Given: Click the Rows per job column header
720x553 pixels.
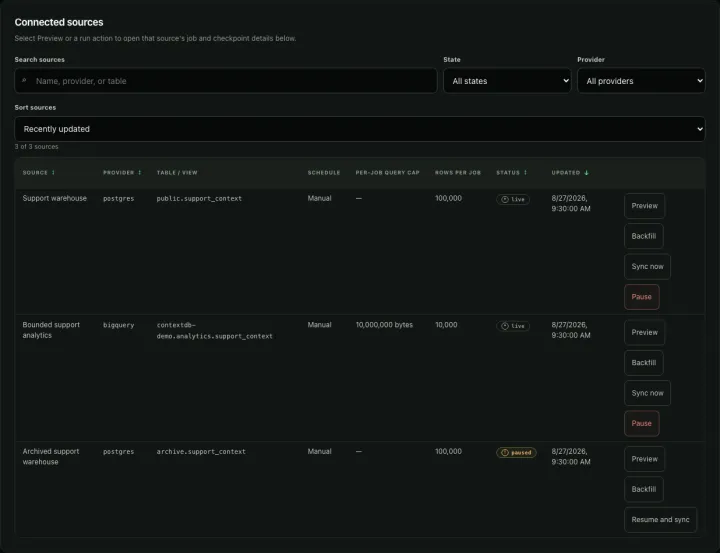Looking at the screenshot, I should pyautogui.click(x=458, y=173).
